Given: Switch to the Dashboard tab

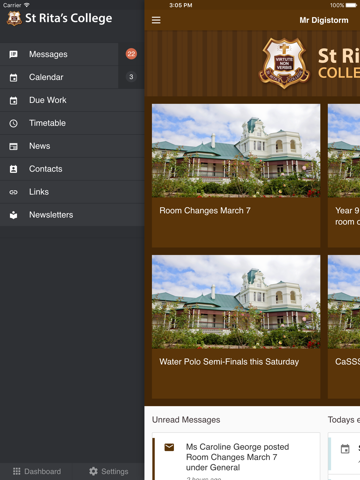Looking at the screenshot, I should [37, 471].
